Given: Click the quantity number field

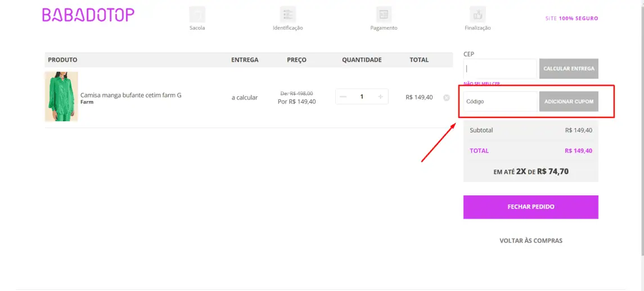Looking at the screenshot, I should pyautogui.click(x=362, y=97).
